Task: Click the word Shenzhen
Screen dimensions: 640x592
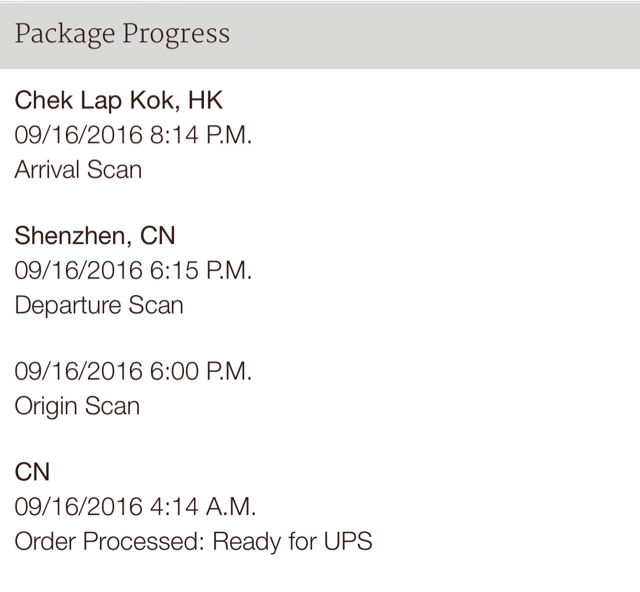Action: [71, 236]
